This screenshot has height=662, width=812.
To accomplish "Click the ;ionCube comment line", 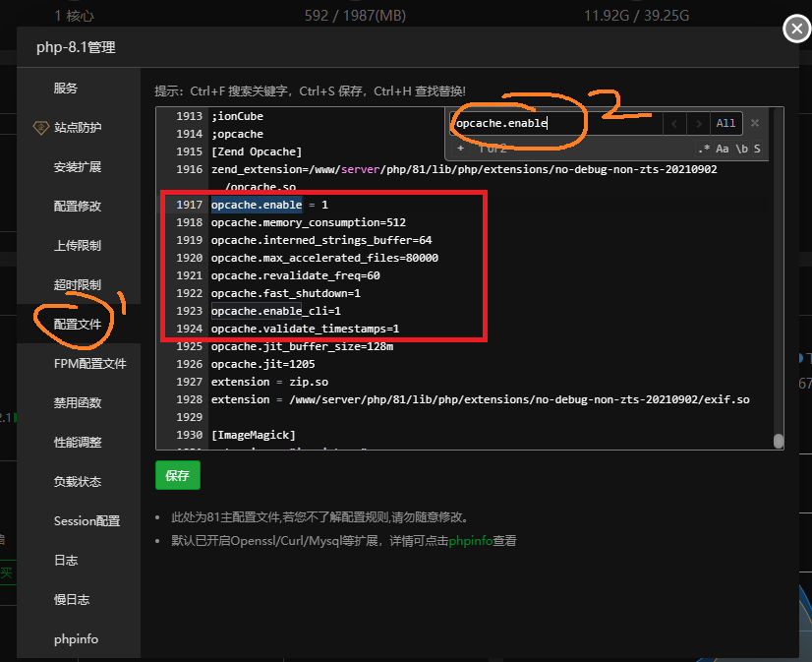I will pos(237,116).
